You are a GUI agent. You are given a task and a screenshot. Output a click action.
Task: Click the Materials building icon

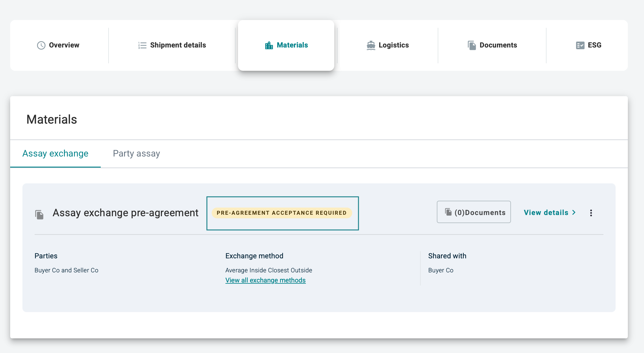(269, 45)
